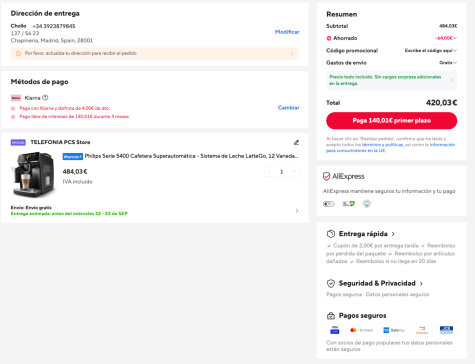The width and height of the screenshot is (475, 364).
Task: Open the address update warning banner
Action: coord(155,53)
